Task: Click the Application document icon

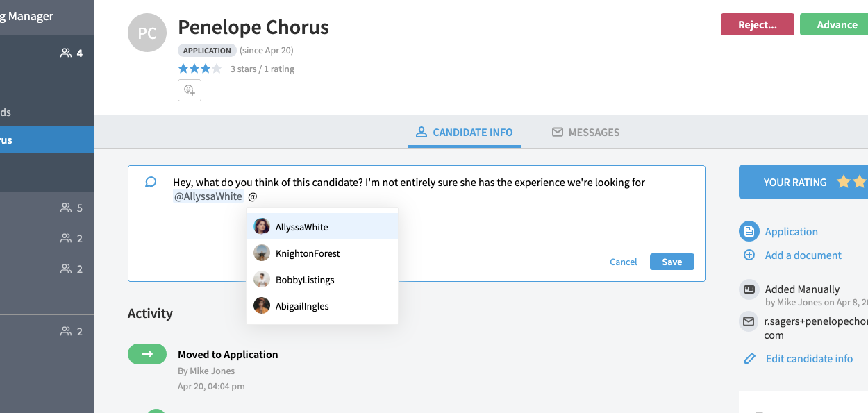Action: tap(749, 232)
